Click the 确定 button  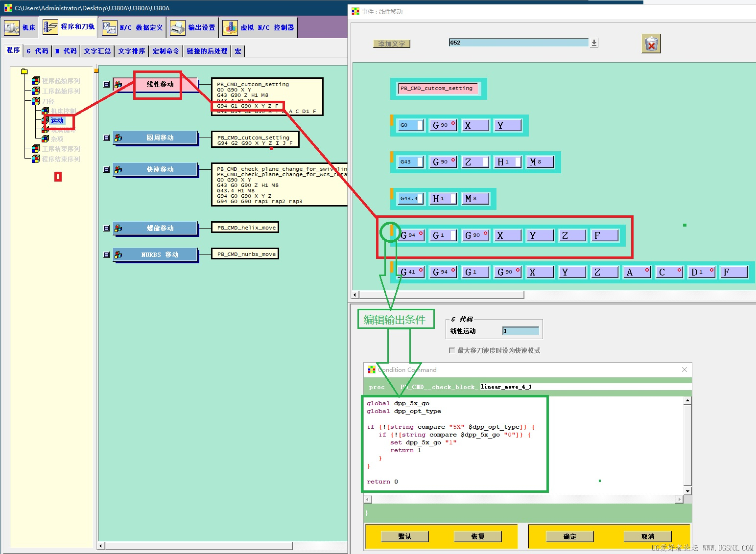[x=570, y=536]
